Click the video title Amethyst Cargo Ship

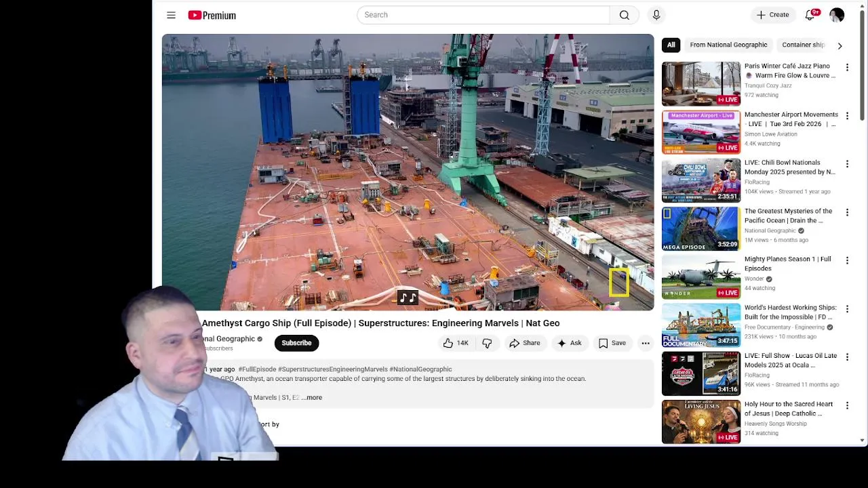click(x=380, y=323)
